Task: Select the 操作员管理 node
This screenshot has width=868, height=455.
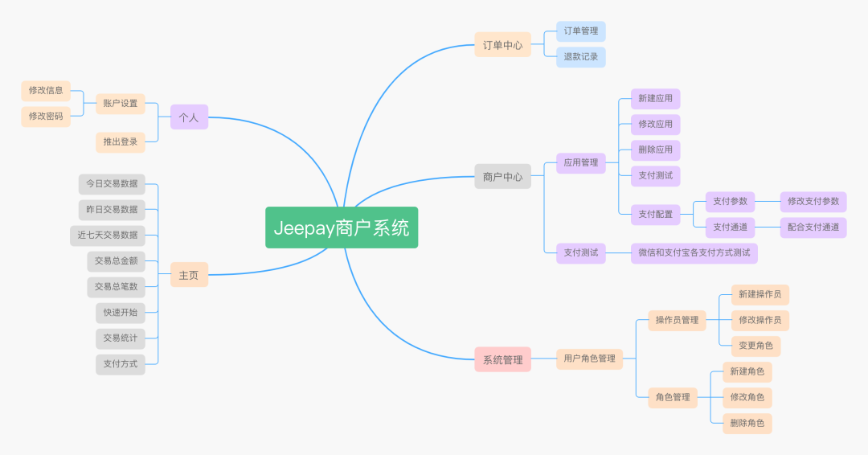Action: [677, 320]
